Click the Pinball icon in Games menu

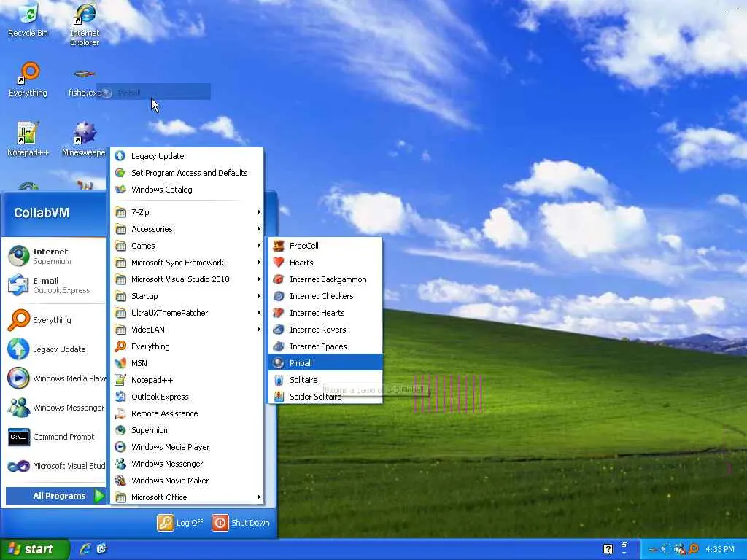pos(279,363)
